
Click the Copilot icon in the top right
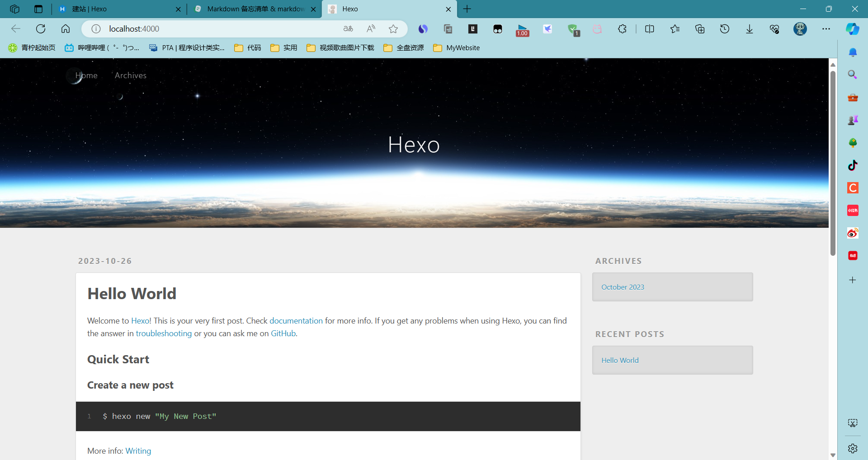point(853,29)
